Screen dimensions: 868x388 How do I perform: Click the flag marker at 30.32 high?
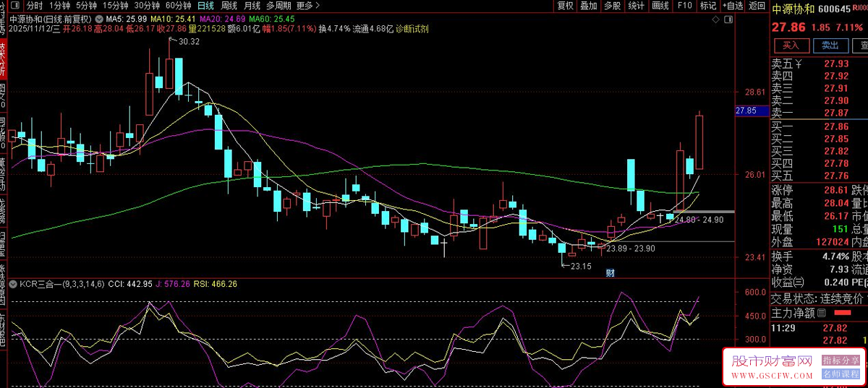coord(172,41)
